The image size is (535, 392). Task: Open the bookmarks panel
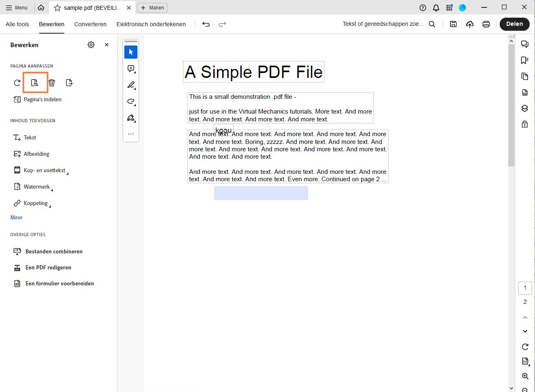525,60
